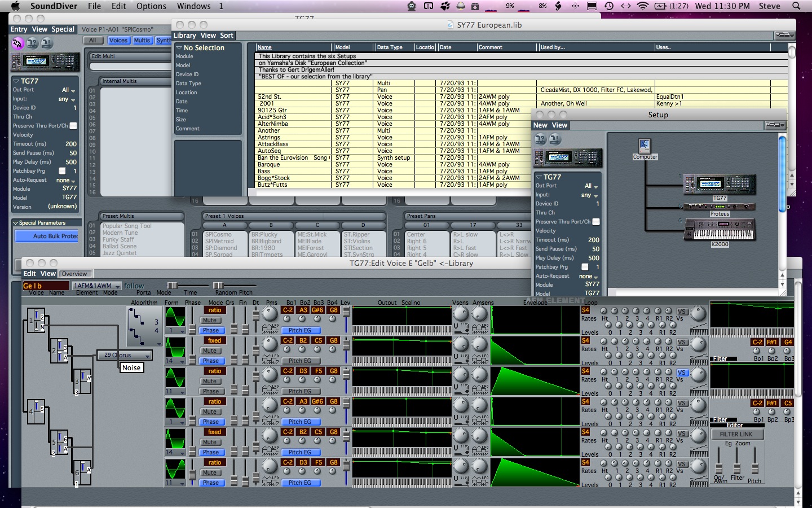This screenshot has height=508, width=812.
Task: Open the Apple menu
Action: pyautogui.click(x=15, y=6)
